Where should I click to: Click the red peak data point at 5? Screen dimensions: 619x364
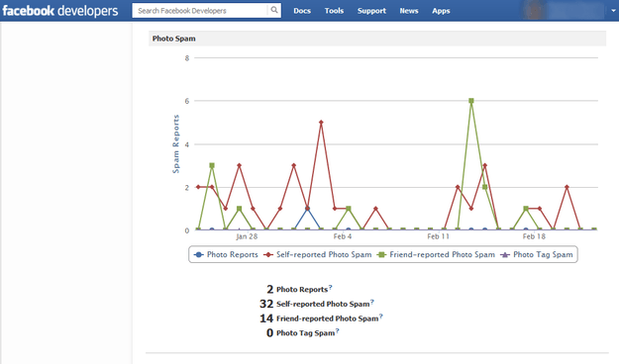point(321,123)
